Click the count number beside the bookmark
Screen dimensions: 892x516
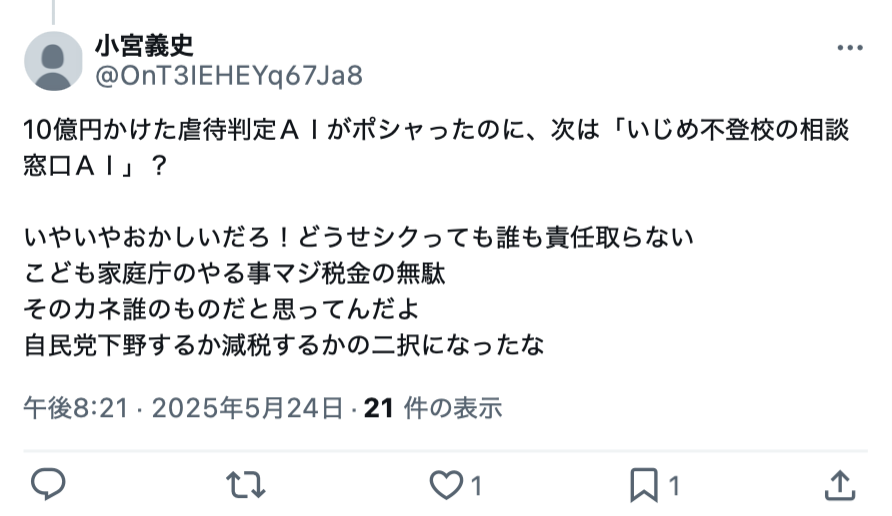[x=674, y=486]
